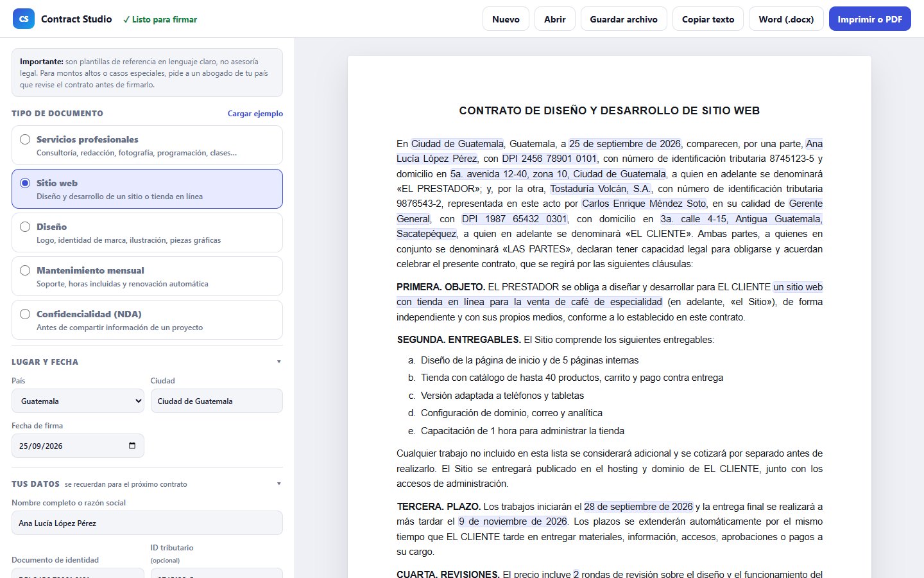
Task: Select the Sitio web radio button
Action: (x=25, y=183)
